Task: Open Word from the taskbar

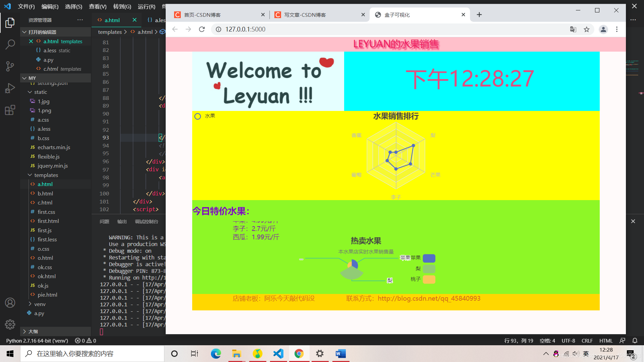Action: pyautogui.click(x=340, y=353)
